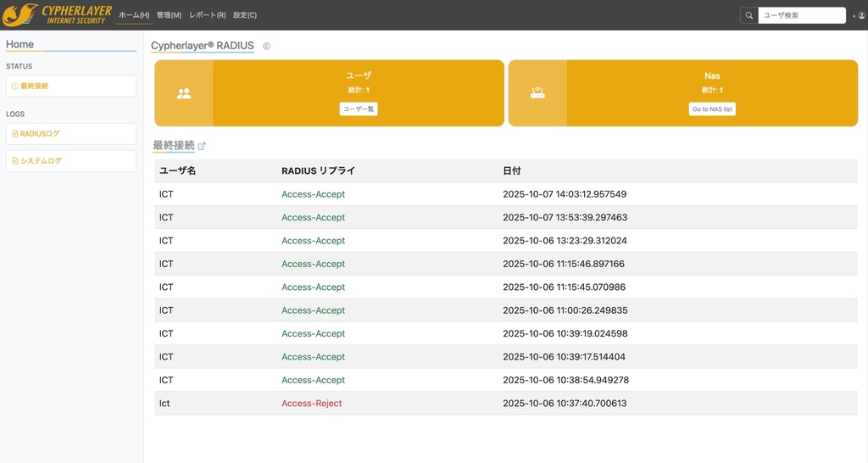Focus the ユーザ検索 search field
The width and height of the screenshot is (868, 463).
801,15
